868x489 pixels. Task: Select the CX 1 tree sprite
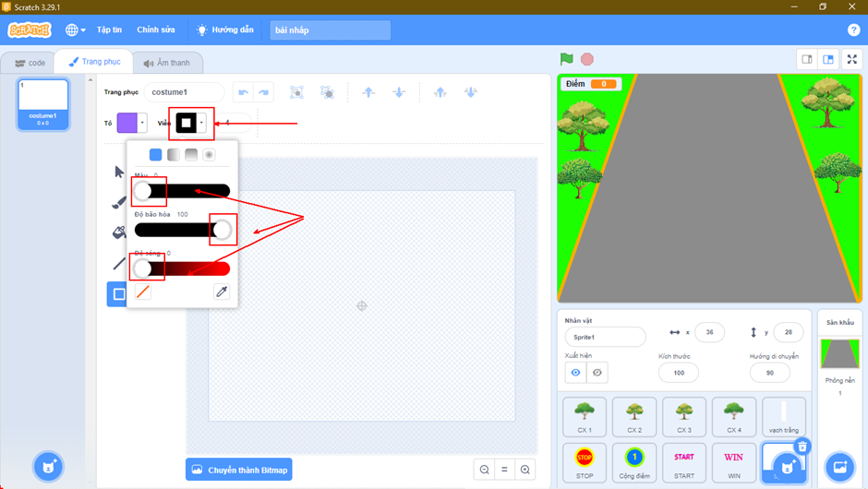[585, 417]
